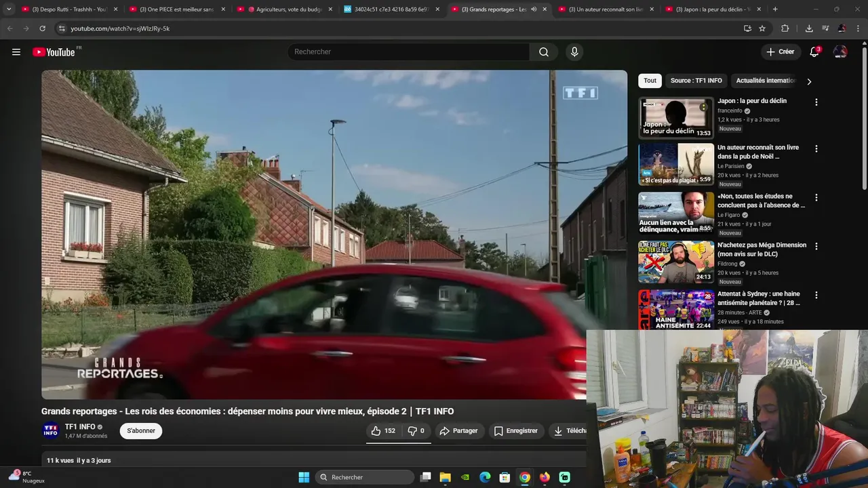Switch to the One PIECE browser tab
The height and width of the screenshot is (488, 868).
coord(176,9)
